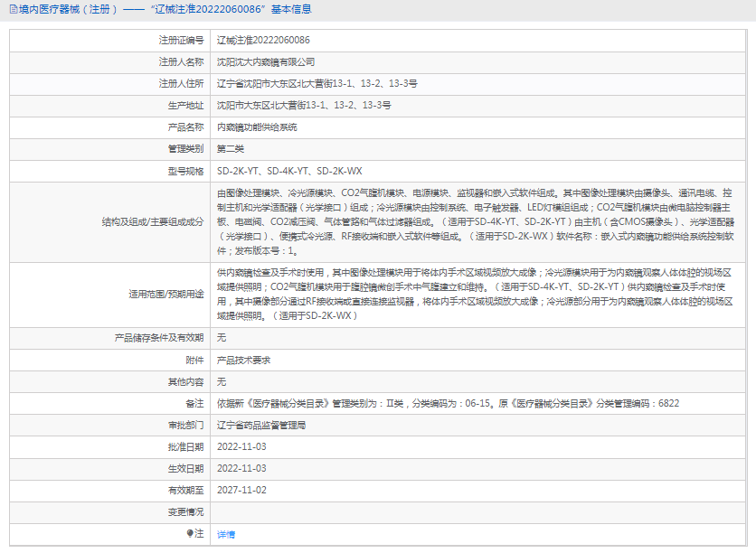
Task: Click product name 内窥镜功能供给系统
Action: 257,127
